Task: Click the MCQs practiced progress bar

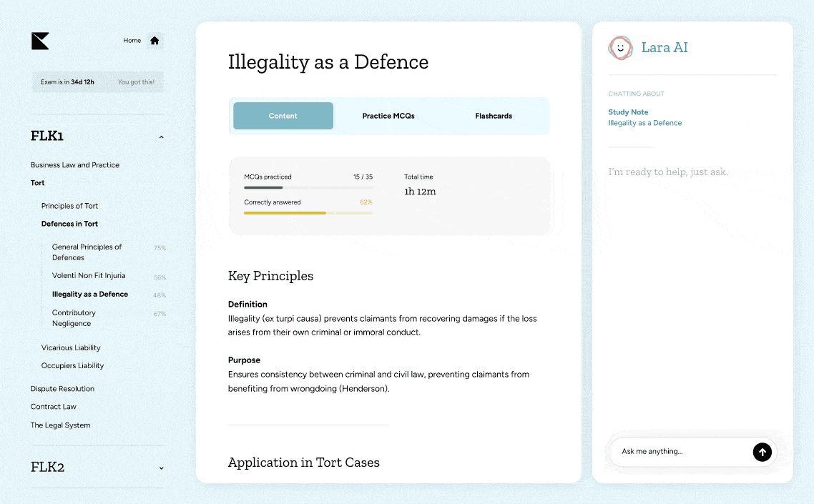Action: [308, 187]
